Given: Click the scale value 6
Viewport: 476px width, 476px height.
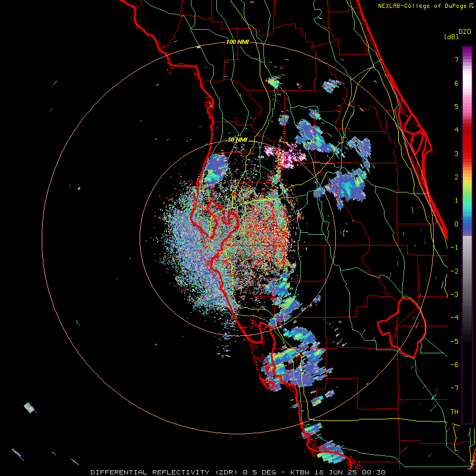Looking at the screenshot, I should coord(456,83).
